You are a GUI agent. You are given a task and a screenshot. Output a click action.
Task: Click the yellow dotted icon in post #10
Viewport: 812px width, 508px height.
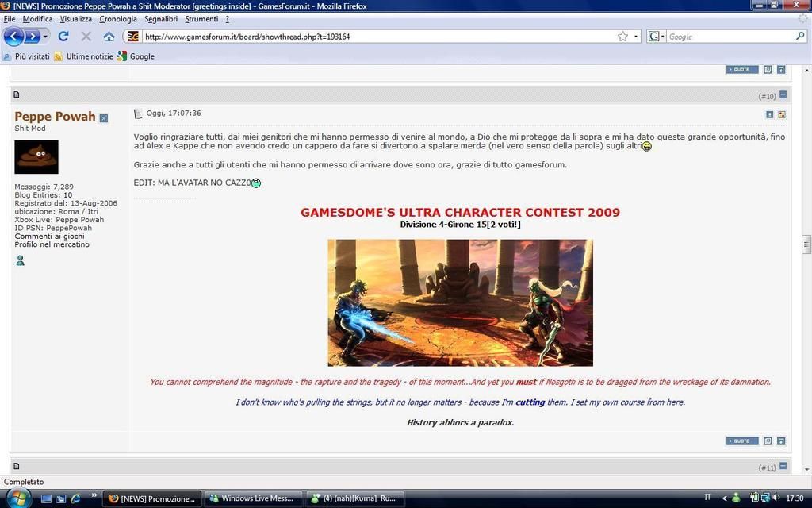click(x=782, y=114)
